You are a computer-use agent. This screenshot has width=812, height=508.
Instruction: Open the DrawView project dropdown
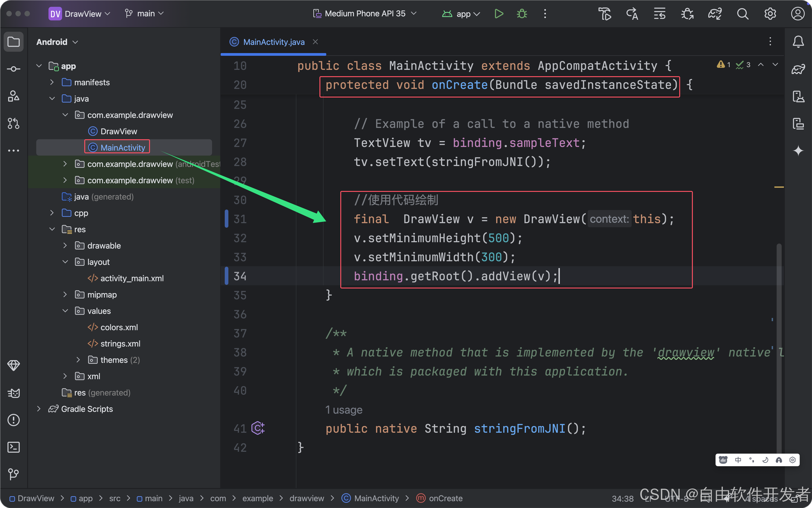tap(80, 14)
